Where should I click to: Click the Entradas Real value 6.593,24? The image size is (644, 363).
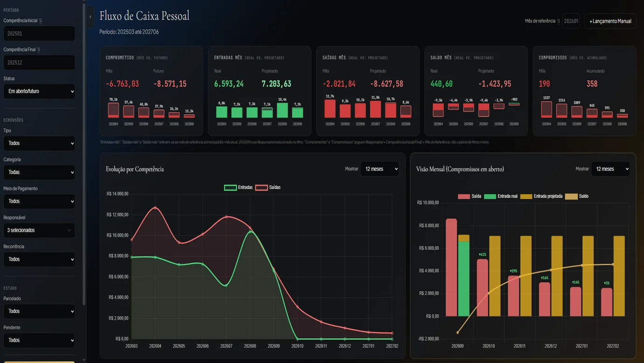(x=229, y=84)
